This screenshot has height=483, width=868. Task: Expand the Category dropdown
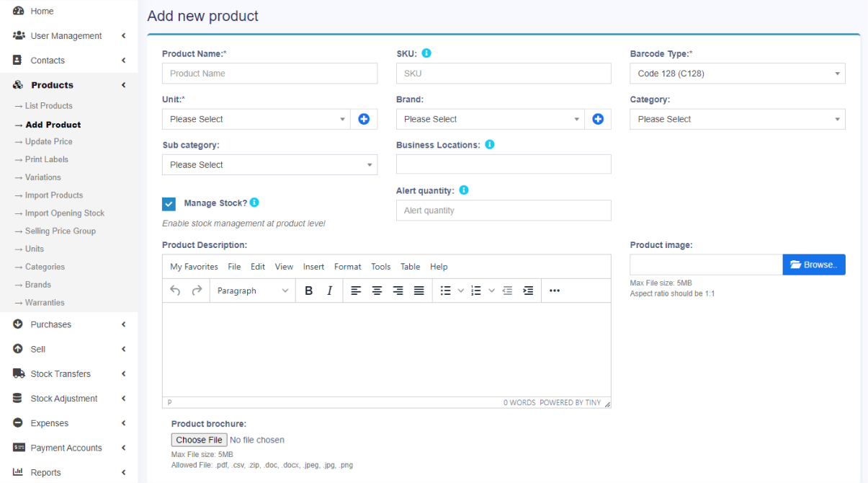click(737, 119)
